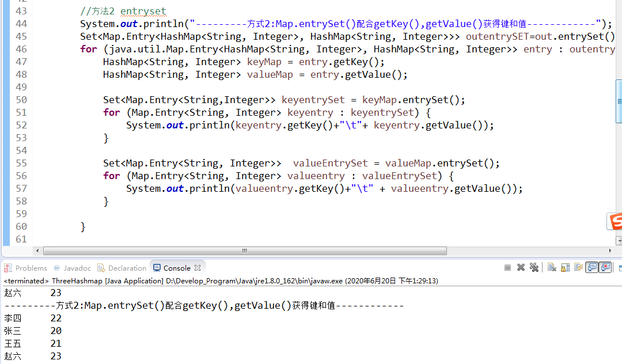Image resolution: width=622 pixels, height=364 pixels.
Task: Click 'valueEntrySet' declaration on line 55
Action: click(331, 164)
